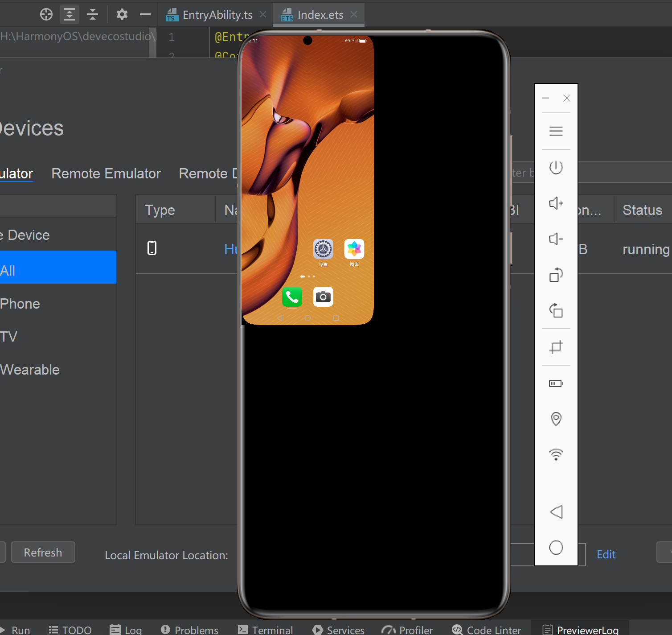672x635 pixels.
Task: Close the emulator toolbar window
Action: pyautogui.click(x=567, y=98)
